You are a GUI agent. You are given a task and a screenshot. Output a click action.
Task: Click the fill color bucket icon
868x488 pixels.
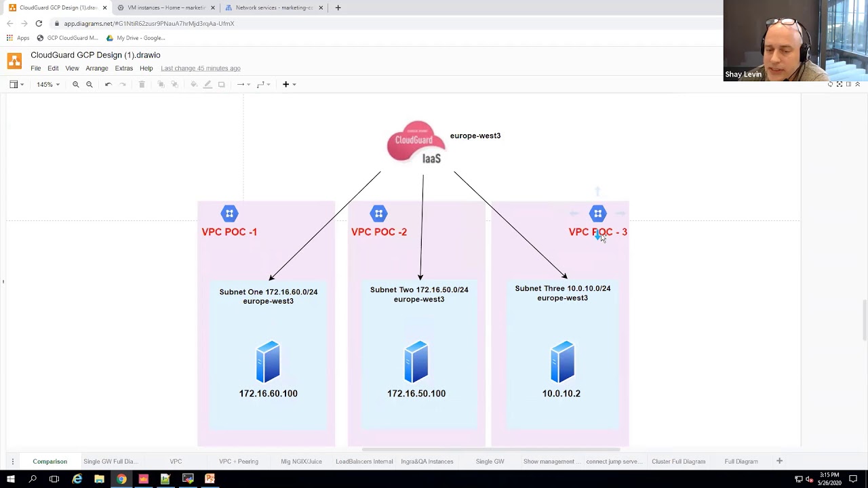(194, 84)
